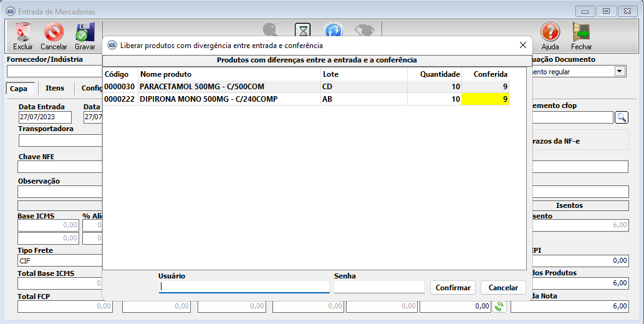644x324 pixels.
Task: Click the red Cancelar toolbar icon
Action: (x=54, y=32)
